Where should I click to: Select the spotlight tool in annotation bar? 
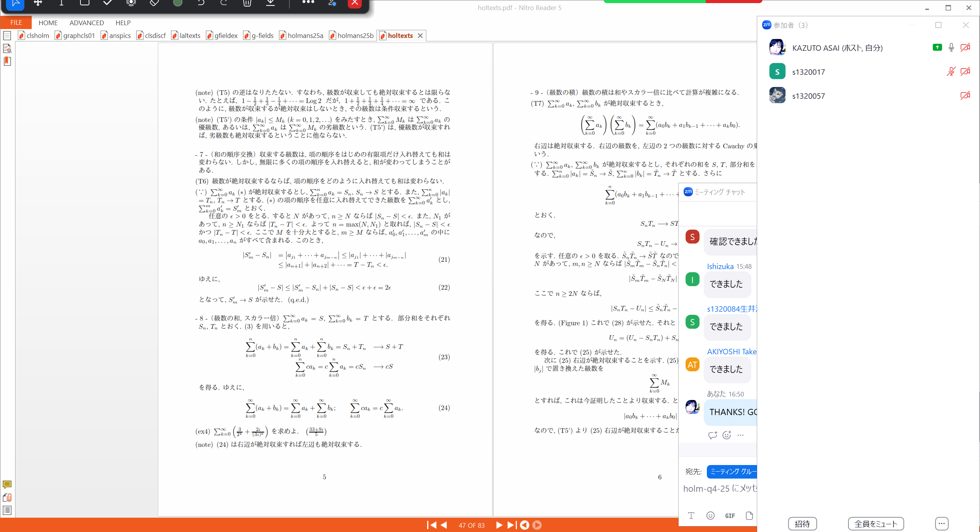point(131,3)
